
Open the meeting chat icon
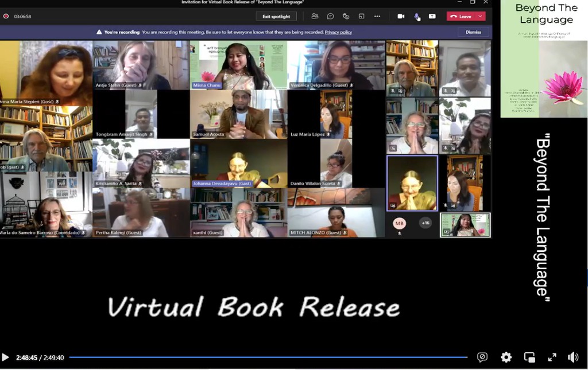[x=330, y=16]
